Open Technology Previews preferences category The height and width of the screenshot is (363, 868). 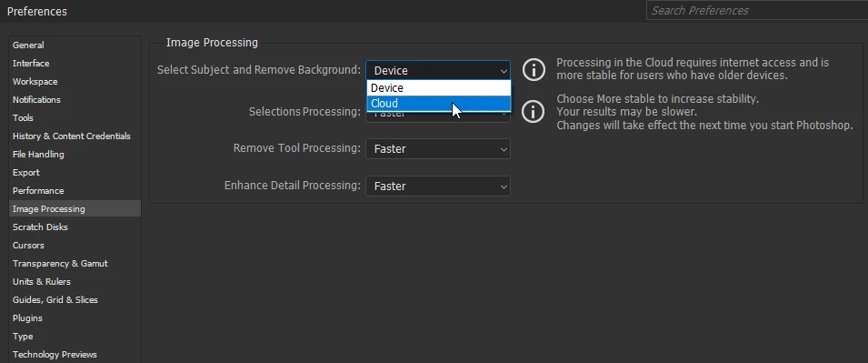pyautogui.click(x=55, y=355)
